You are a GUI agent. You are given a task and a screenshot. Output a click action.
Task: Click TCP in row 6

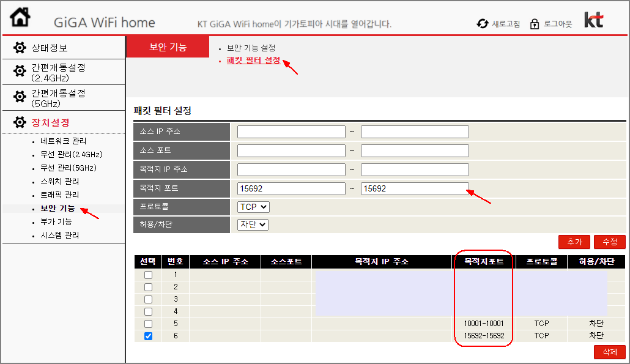(541, 335)
